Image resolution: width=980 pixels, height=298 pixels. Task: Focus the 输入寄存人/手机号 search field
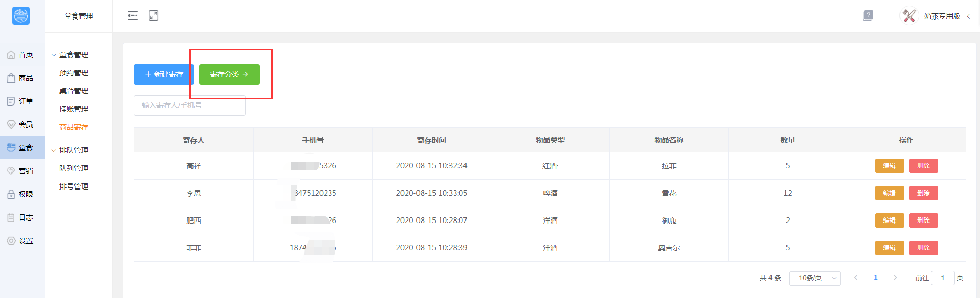(189, 105)
